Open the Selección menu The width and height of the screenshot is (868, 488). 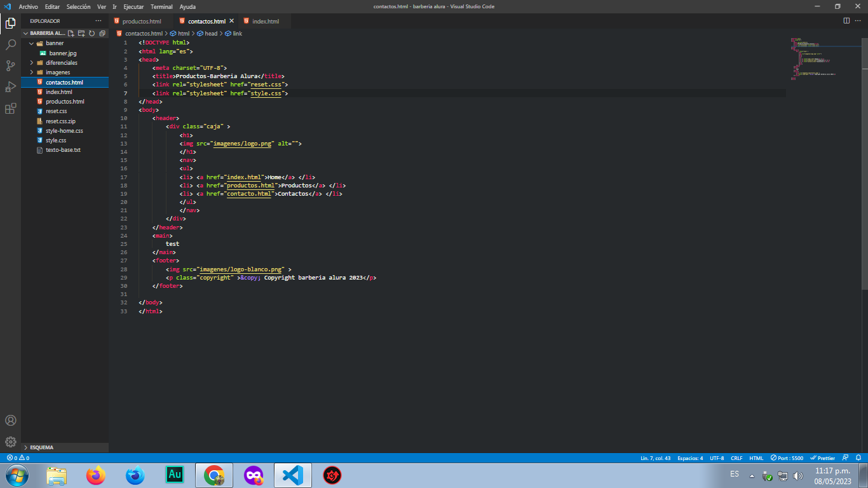79,6
